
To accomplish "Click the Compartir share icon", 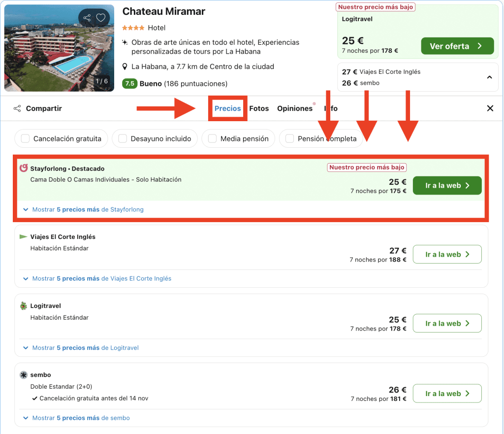I will point(17,108).
